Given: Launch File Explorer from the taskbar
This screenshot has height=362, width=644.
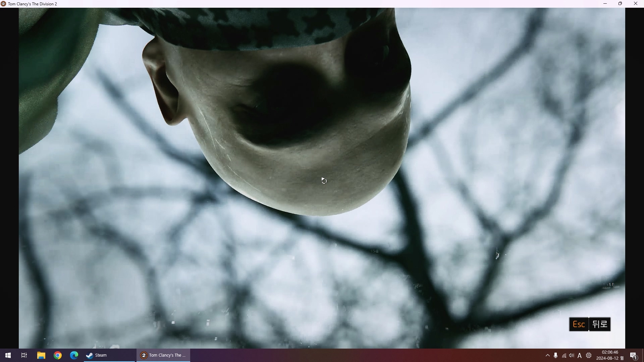Looking at the screenshot, I should tap(41, 355).
